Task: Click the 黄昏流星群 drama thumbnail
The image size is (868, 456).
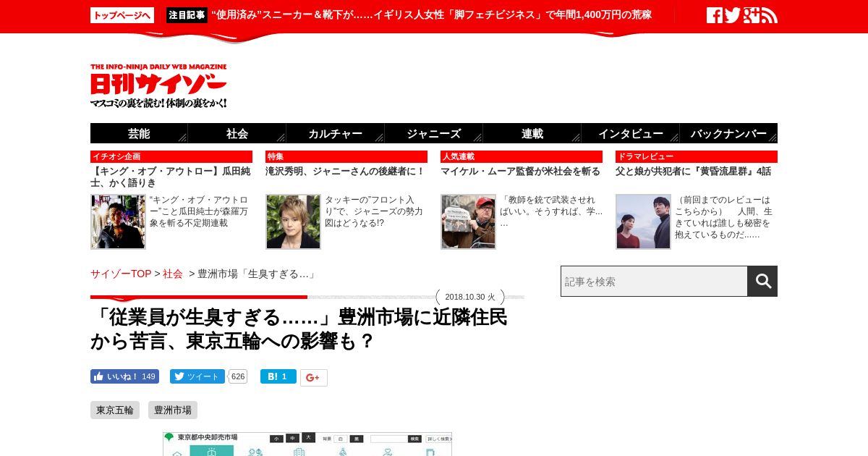Action: pos(643,221)
